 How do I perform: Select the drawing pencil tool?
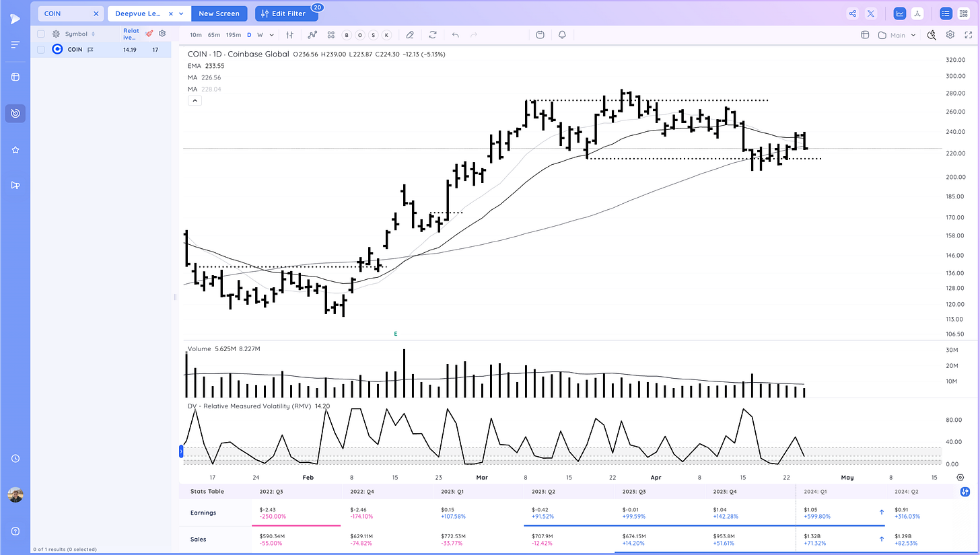tap(410, 35)
